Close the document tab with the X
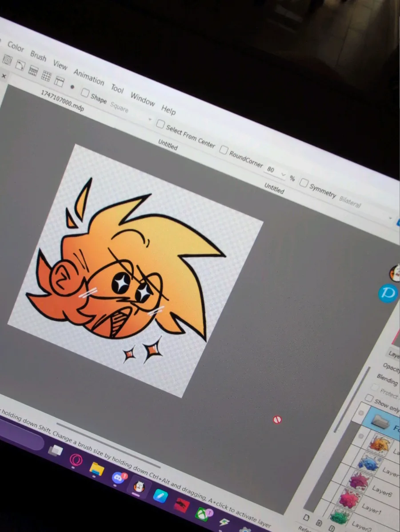 (x=4, y=76)
